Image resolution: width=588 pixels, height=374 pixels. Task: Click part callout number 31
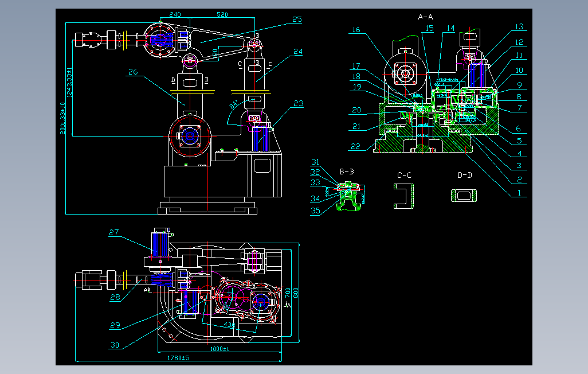pyautogui.click(x=315, y=162)
